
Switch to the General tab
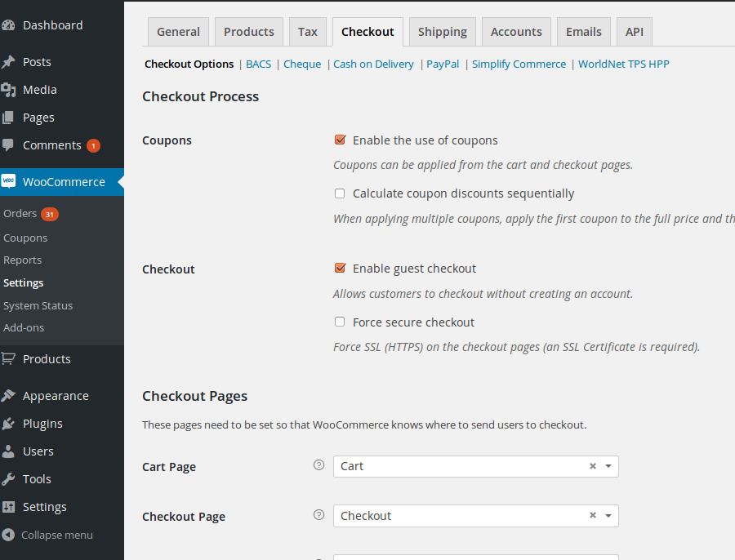pos(178,32)
